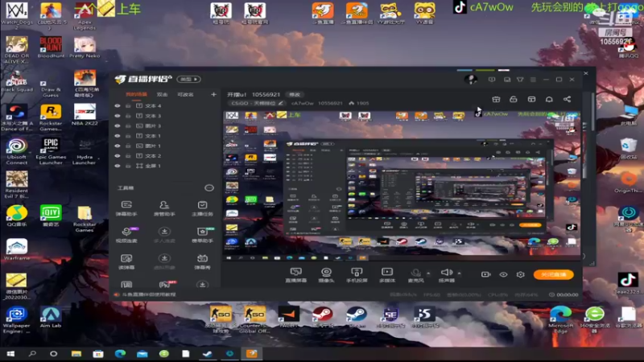
Task: Open Windows Start menu
Action: click(x=10, y=354)
